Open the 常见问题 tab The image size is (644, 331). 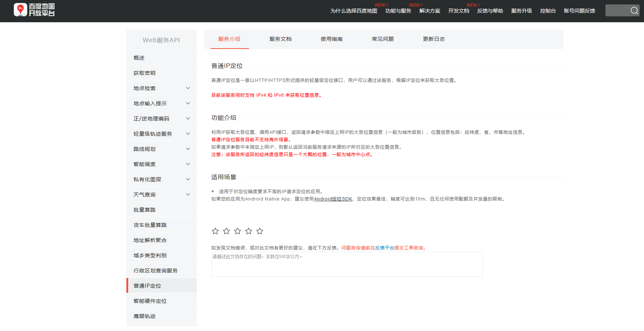pos(383,39)
